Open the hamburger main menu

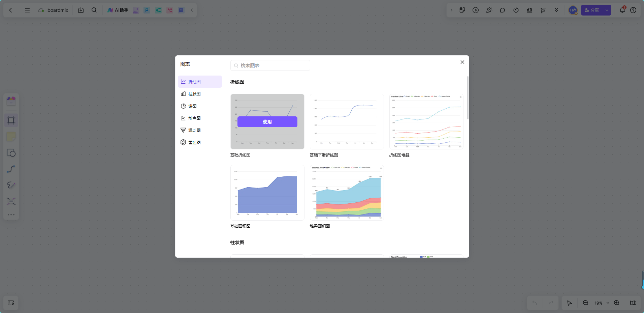[x=27, y=10]
